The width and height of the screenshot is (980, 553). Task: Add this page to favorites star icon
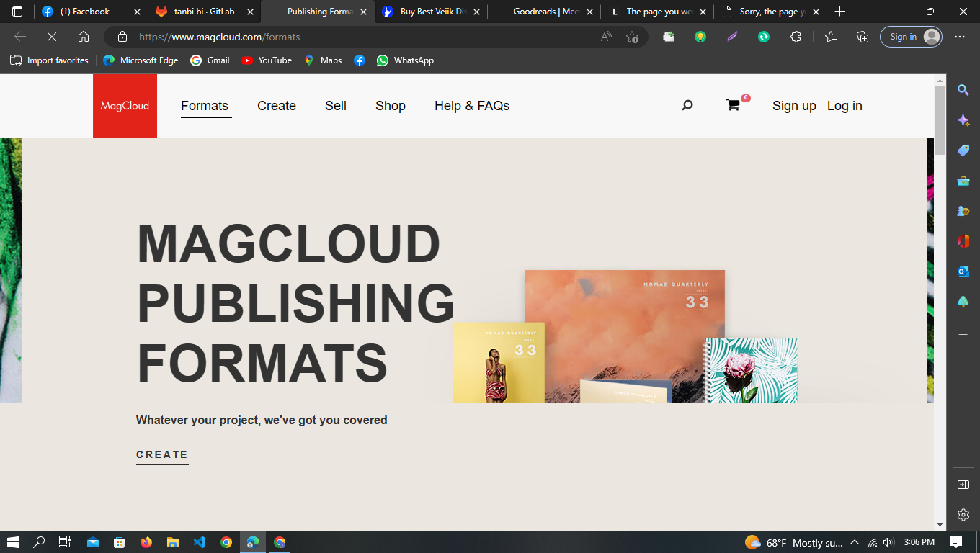coord(632,37)
